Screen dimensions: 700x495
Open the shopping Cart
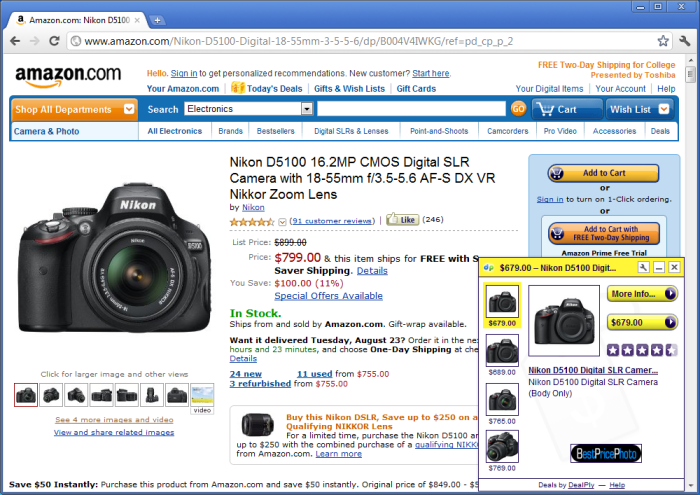click(x=567, y=109)
